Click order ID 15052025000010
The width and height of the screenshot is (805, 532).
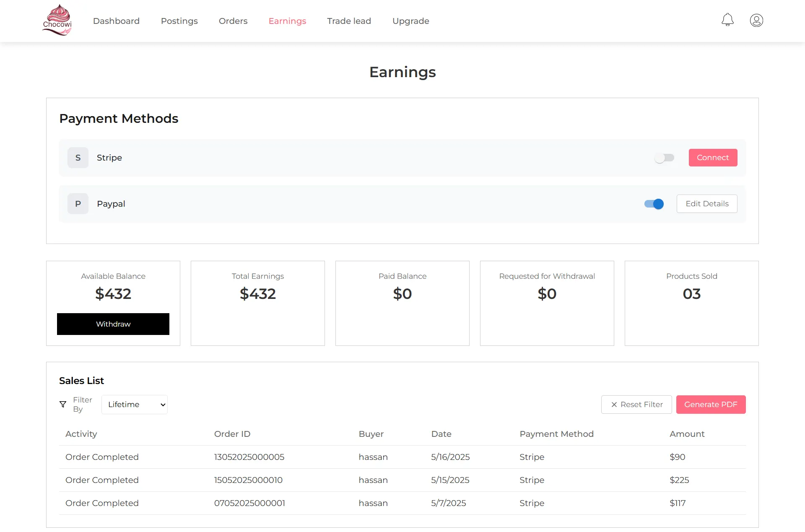(x=249, y=480)
